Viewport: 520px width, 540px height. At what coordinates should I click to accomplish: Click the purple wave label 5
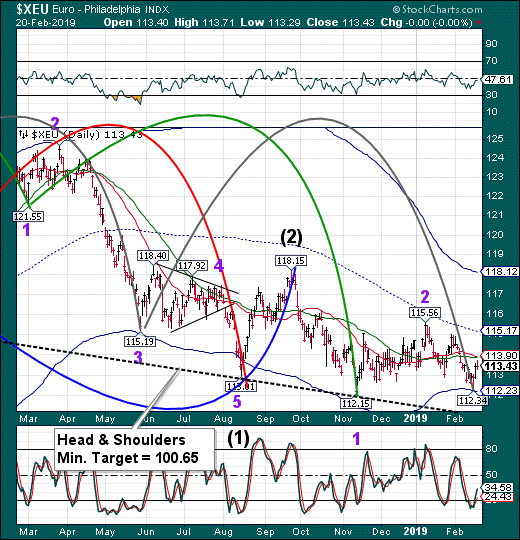pyautogui.click(x=237, y=402)
